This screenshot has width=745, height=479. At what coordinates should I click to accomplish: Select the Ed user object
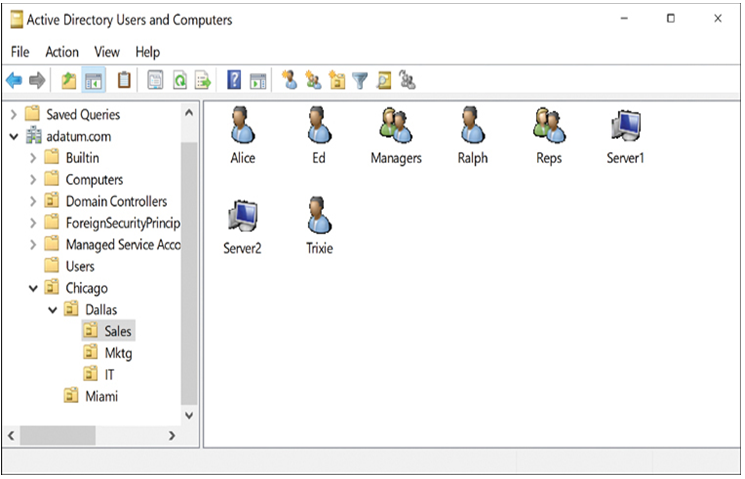pyautogui.click(x=319, y=135)
